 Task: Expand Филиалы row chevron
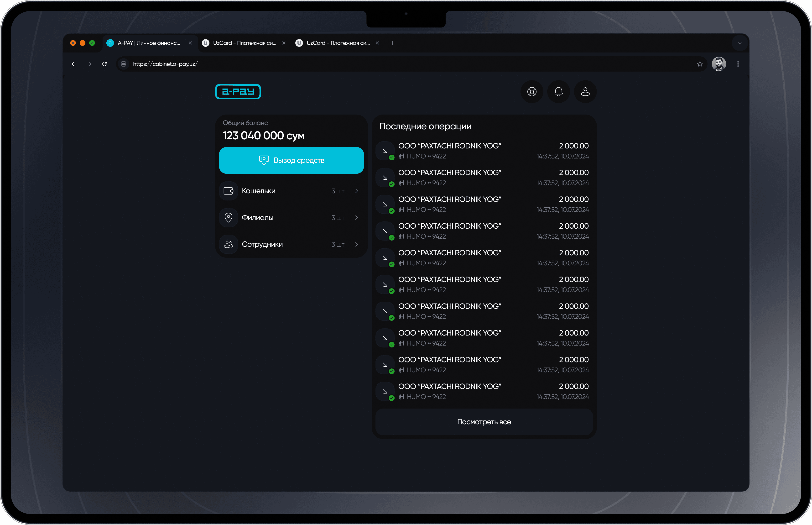356,217
